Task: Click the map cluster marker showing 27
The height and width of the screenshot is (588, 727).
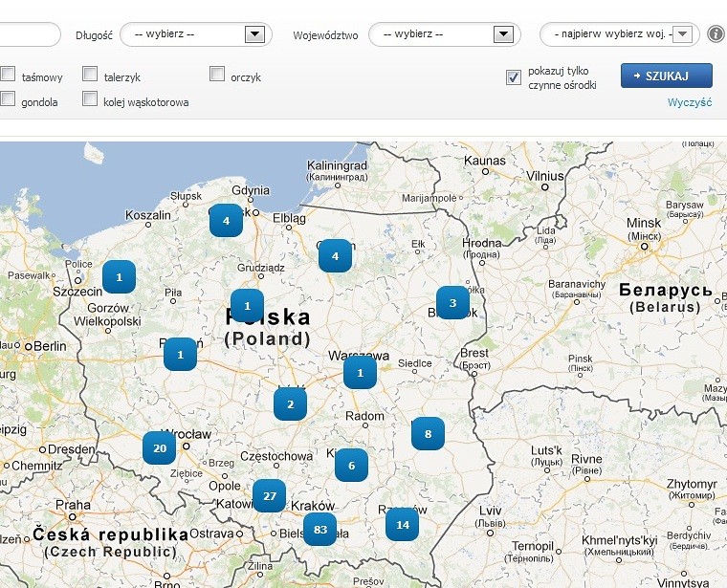Action: click(269, 496)
